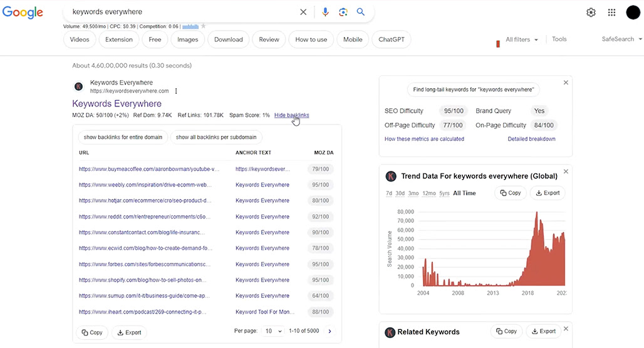Select the Review filter chip
Image resolution: width=644 pixels, height=348 pixels.
(x=269, y=39)
